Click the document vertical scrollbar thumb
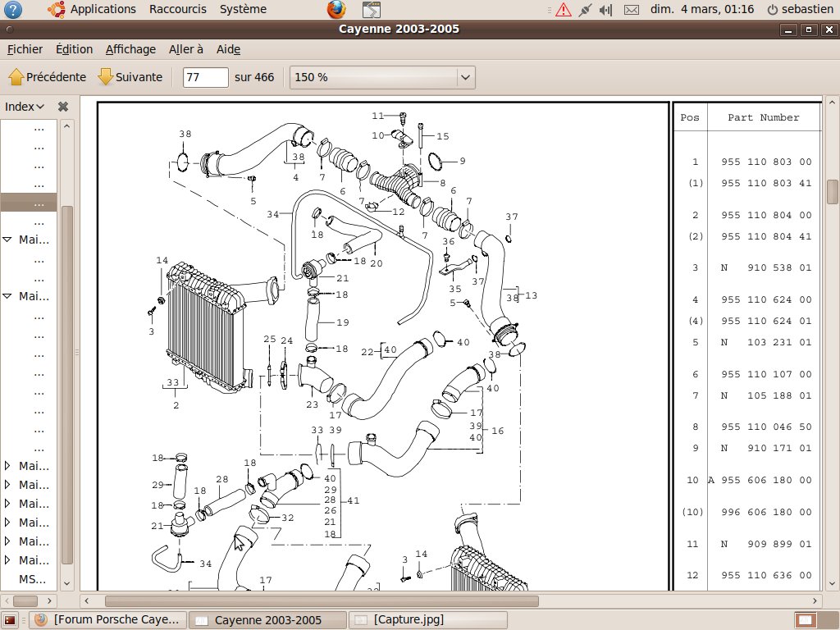 (x=832, y=192)
